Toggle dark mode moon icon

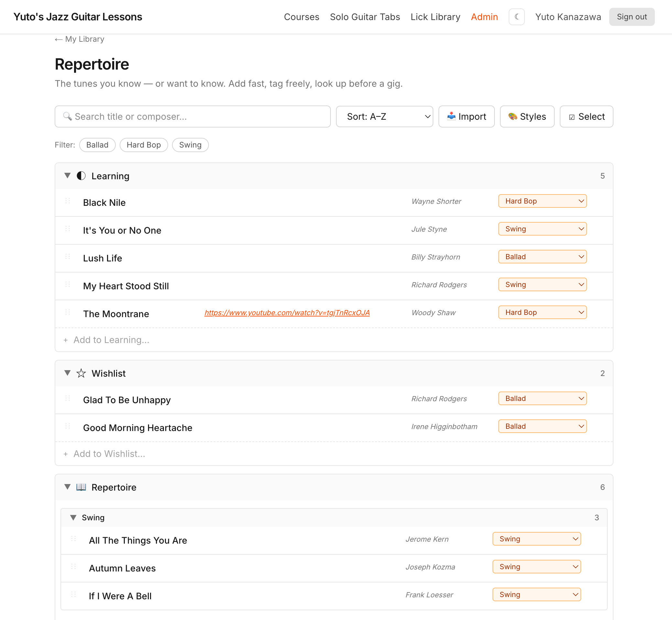(516, 17)
